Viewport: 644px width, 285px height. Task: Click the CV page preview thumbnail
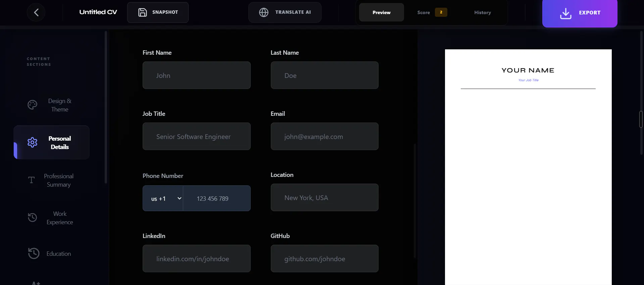point(528,167)
